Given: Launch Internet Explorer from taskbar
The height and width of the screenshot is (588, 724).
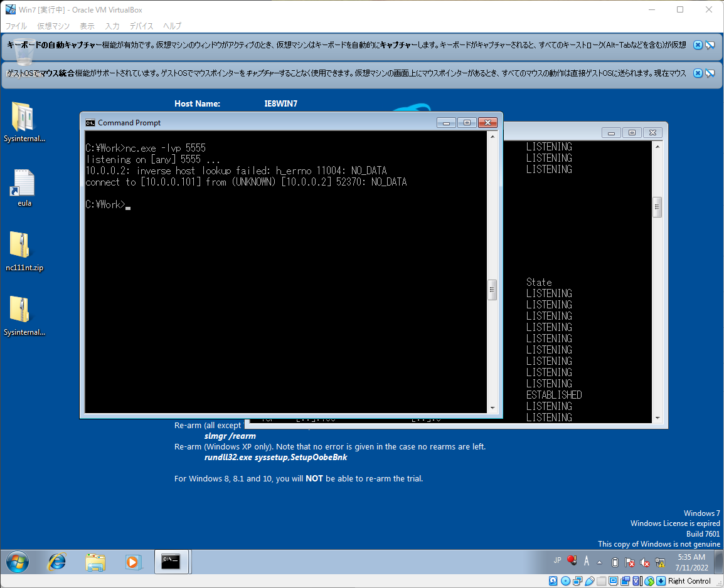Looking at the screenshot, I should point(57,562).
